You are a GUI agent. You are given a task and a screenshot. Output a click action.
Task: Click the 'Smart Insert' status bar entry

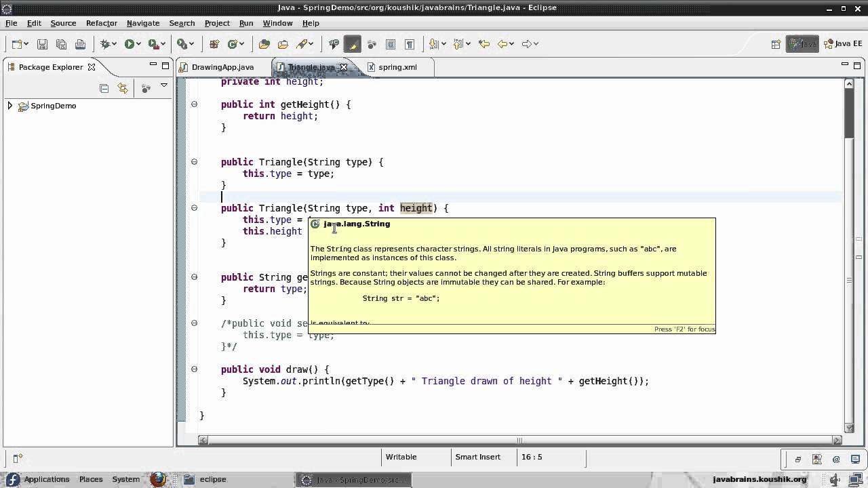[x=477, y=457]
